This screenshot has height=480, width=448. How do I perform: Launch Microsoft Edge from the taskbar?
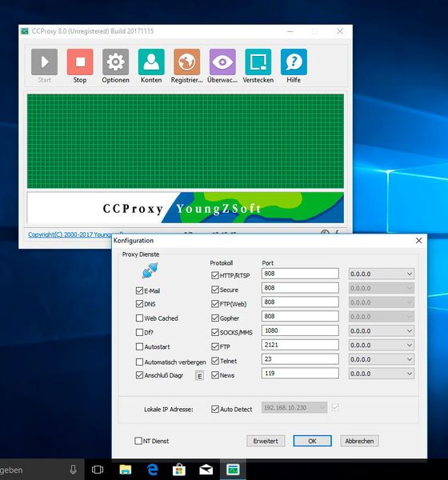point(152,470)
